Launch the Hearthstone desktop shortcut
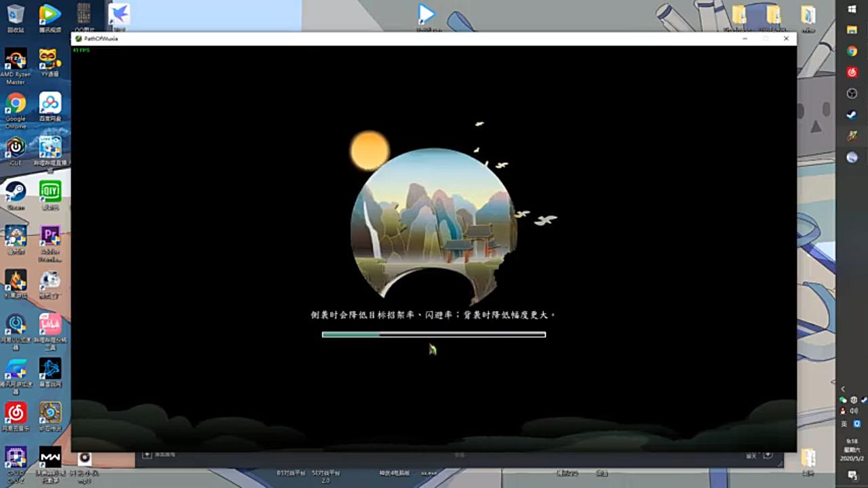Viewport: 868px width, 488px height. [50, 416]
